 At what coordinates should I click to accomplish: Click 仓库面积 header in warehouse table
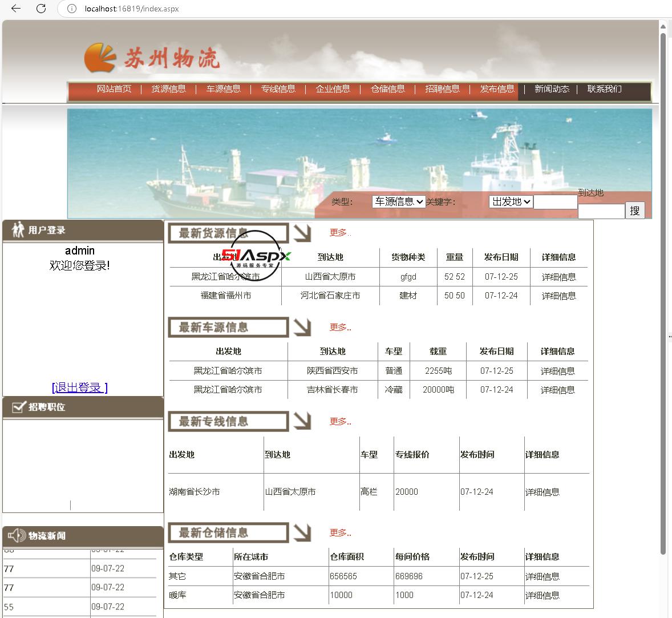pyautogui.click(x=347, y=557)
